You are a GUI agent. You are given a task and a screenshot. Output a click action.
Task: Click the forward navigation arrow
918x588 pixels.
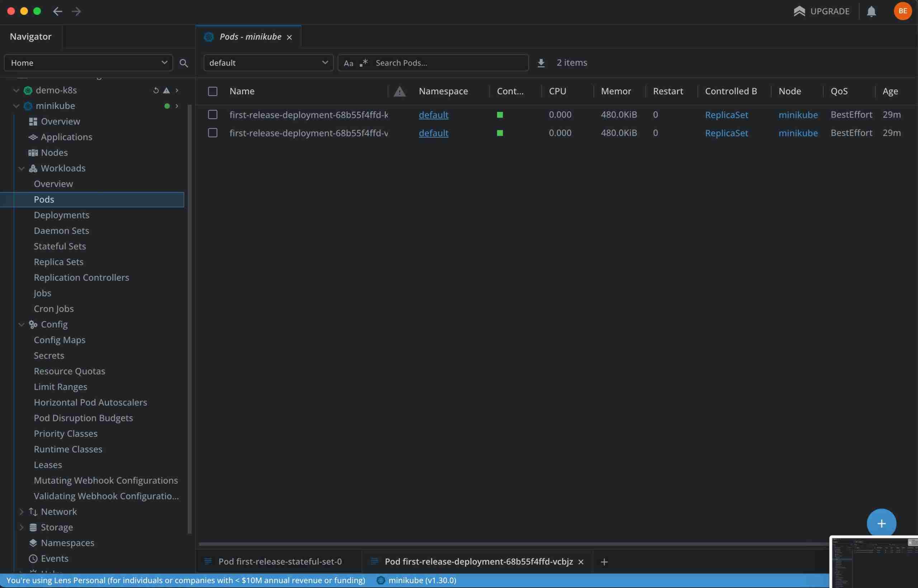(x=76, y=11)
